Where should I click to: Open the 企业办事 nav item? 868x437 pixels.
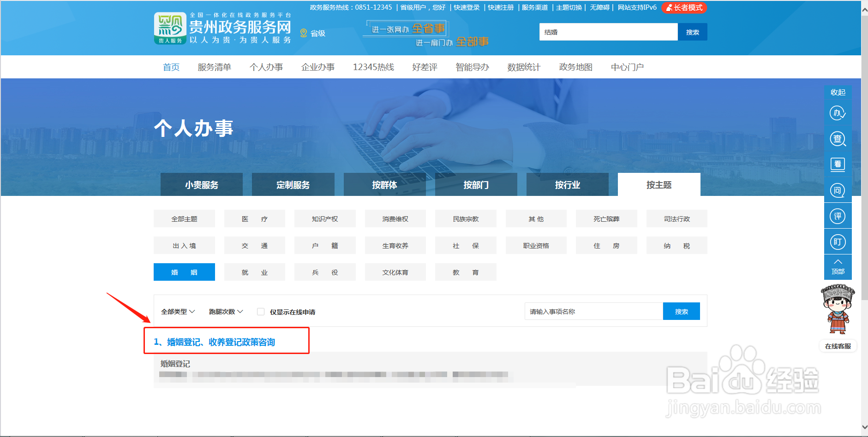pyautogui.click(x=318, y=67)
